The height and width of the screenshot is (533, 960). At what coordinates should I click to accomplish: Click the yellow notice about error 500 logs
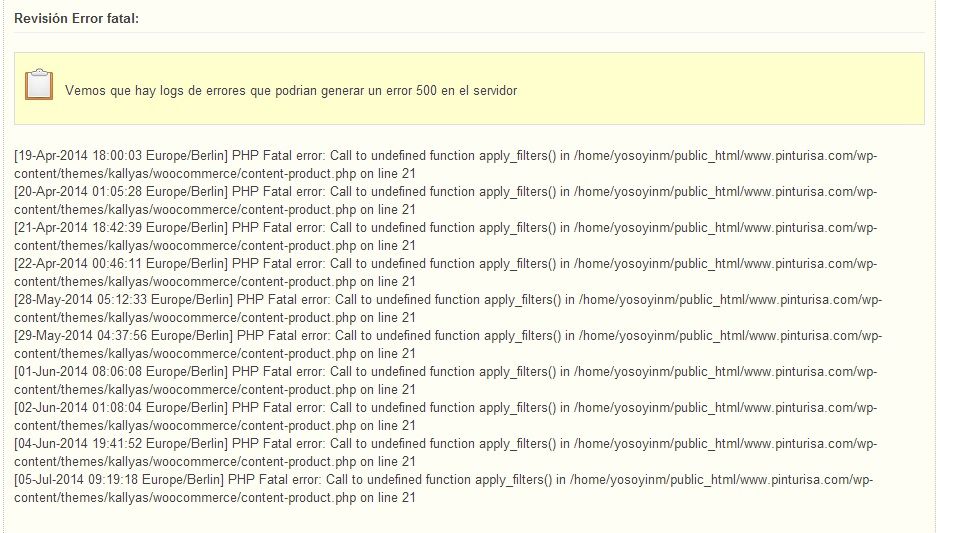[469, 89]
